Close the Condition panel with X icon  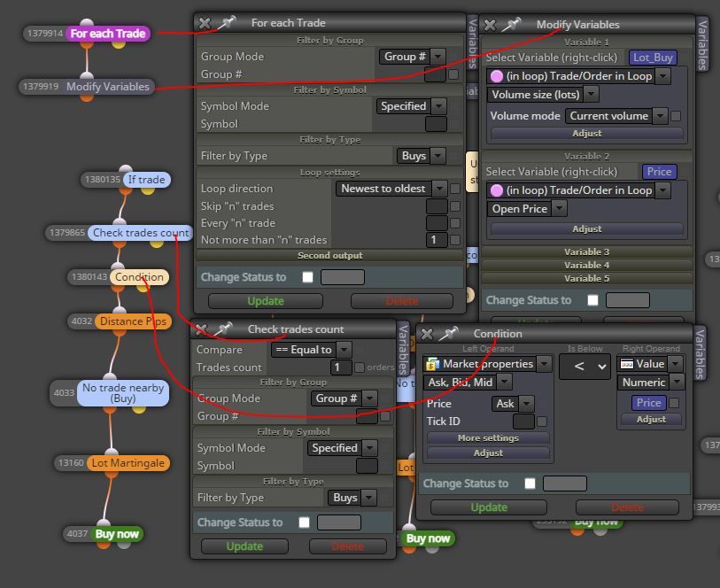427,334
